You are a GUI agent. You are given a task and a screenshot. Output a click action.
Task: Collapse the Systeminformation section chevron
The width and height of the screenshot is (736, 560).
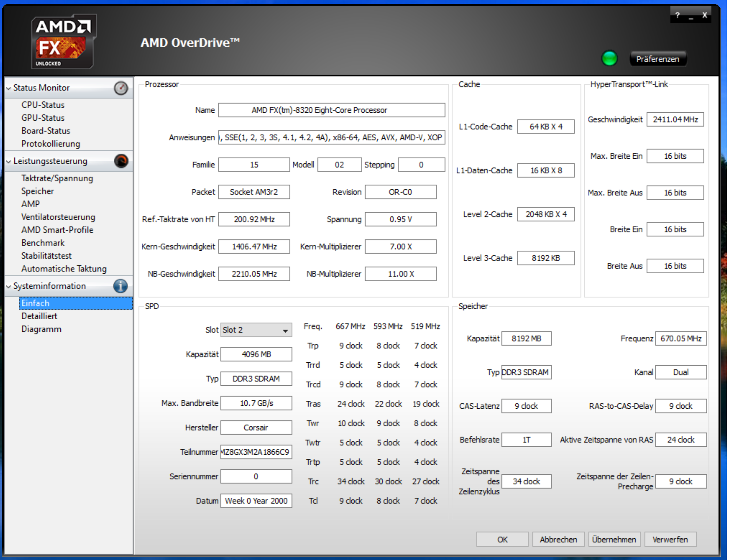(x=9, y=287)
